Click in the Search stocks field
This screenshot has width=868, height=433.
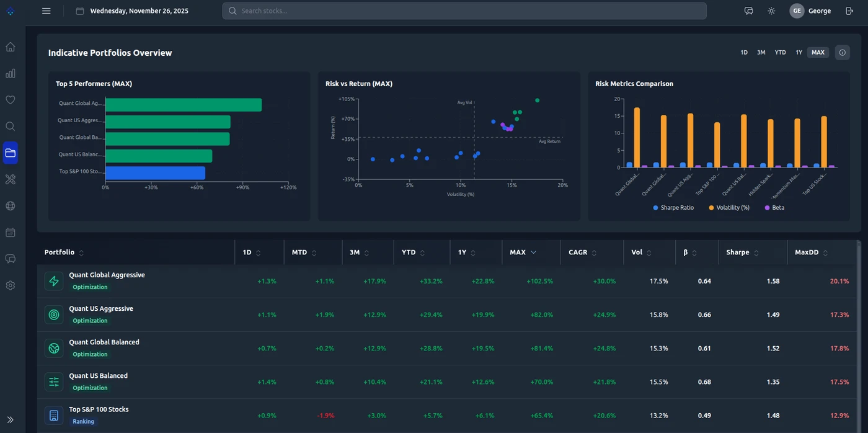click(464, 11)
